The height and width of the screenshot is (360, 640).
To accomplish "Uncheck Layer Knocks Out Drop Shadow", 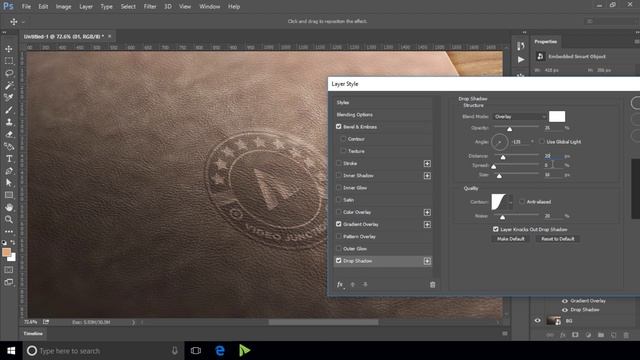I will (x=496, y=229).
